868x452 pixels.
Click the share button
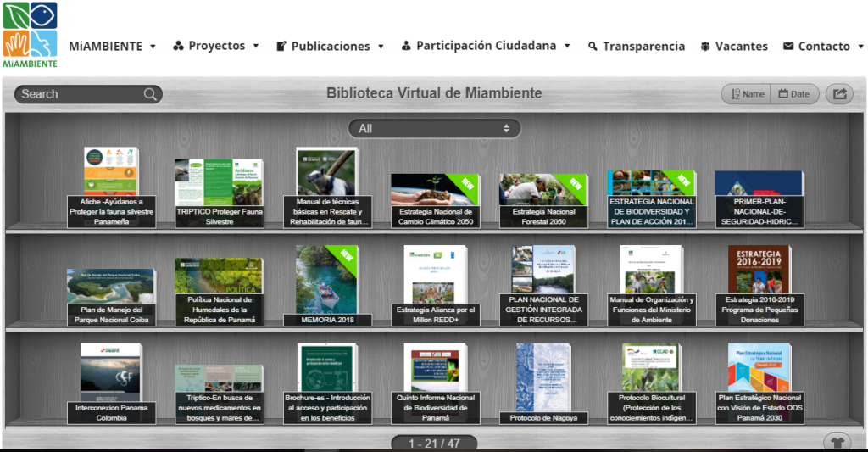tap(840, 93)
